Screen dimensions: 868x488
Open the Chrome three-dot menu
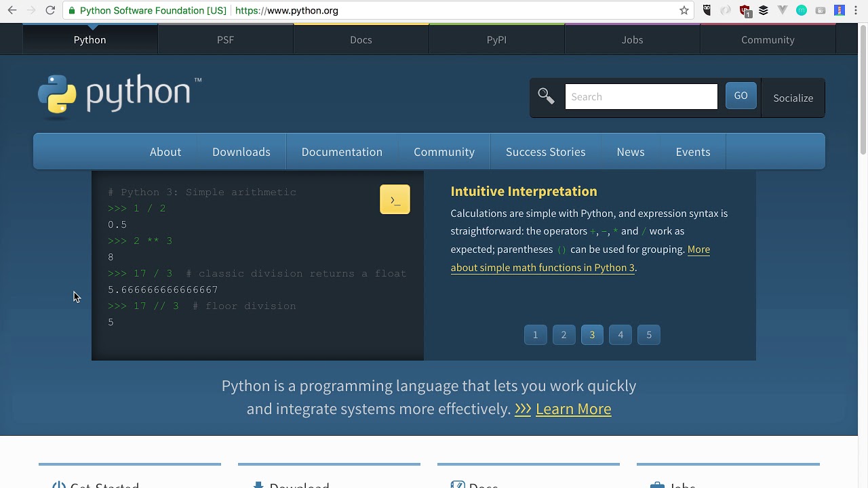pos(856,10)
